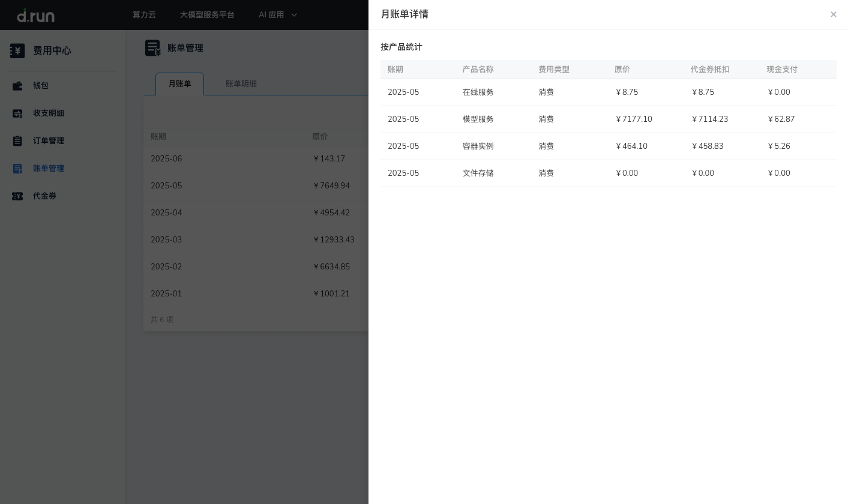Select the 2025-03 bill row
This screenshot has height=504, width=848.
[256, 240]
